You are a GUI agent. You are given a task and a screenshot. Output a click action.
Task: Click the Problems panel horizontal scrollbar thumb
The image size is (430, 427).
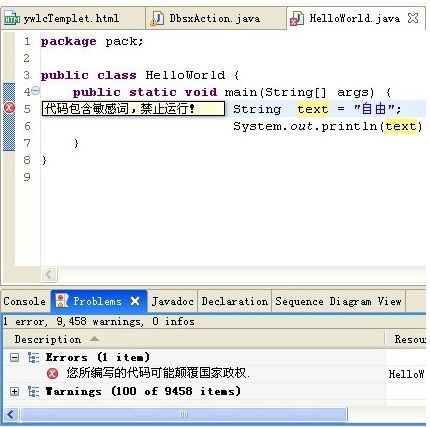pos(184,415)
